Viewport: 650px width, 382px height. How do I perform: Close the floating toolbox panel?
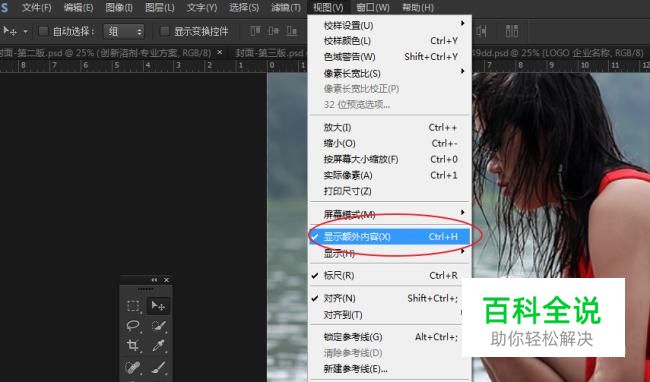166,280
